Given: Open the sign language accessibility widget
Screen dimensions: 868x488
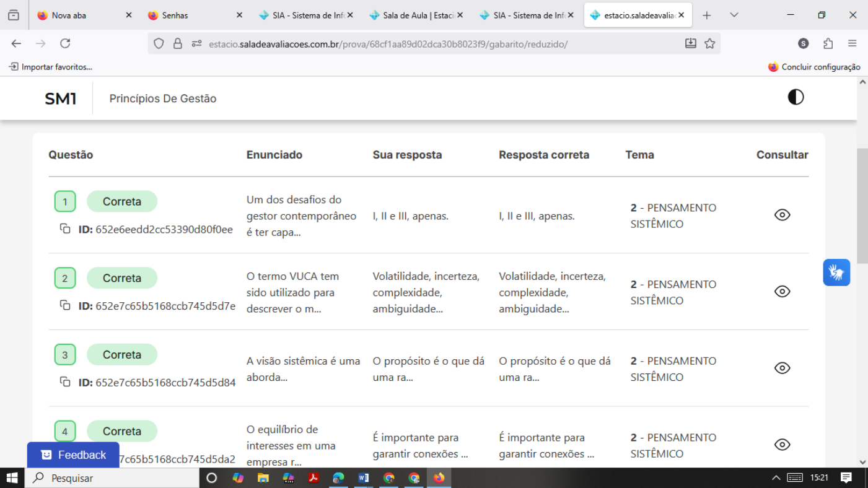Looking at the screenshot, I should pyautogui.click(x=836, y=272).
